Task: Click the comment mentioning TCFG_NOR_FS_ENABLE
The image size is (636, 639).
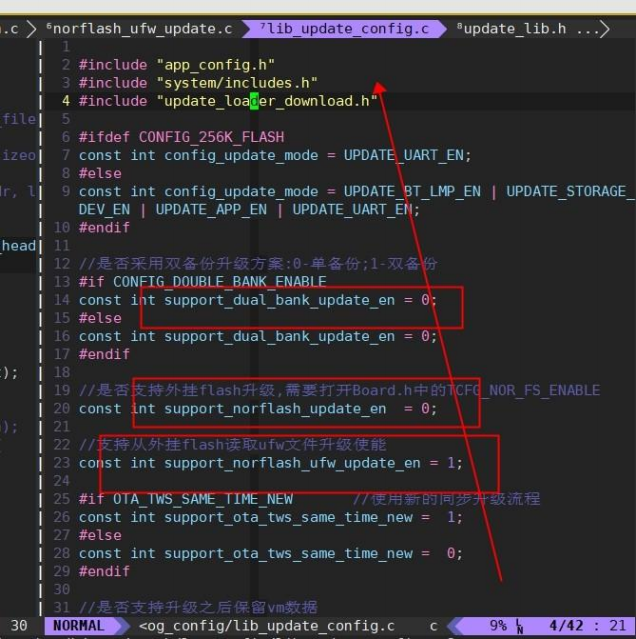Action: tap(339, 390)
